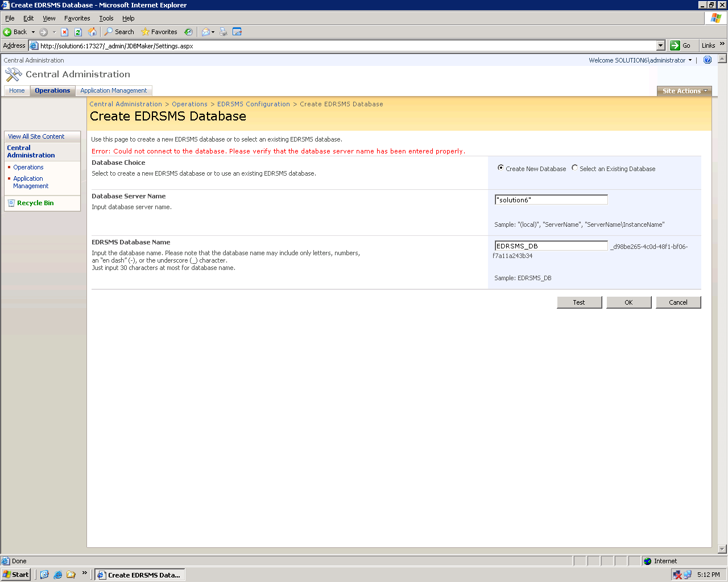
Task: Click the Cancel button
Action: 678,302
